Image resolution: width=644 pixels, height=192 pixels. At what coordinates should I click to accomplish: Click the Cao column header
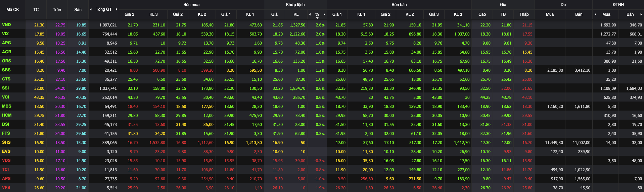pos(482,14)
